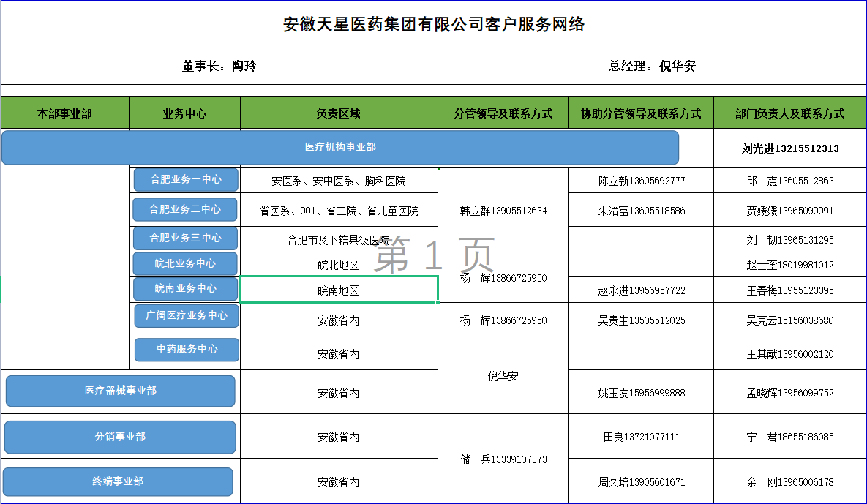Image resolution: width=867 pixels, height=504 pixels.
Task: Click the 孟晓辉13956099752 cell
Action: pos(789,392)
